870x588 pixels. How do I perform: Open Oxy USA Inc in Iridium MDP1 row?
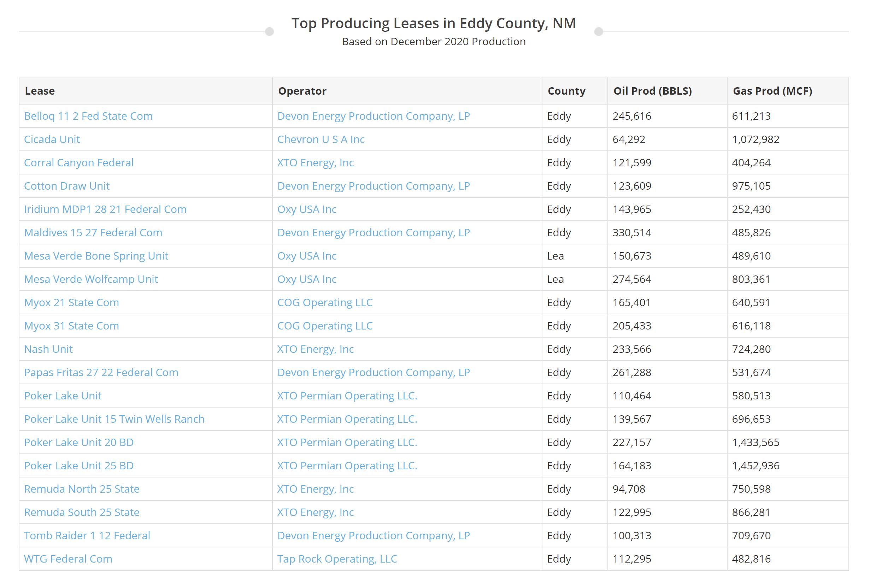pos(307,209)
